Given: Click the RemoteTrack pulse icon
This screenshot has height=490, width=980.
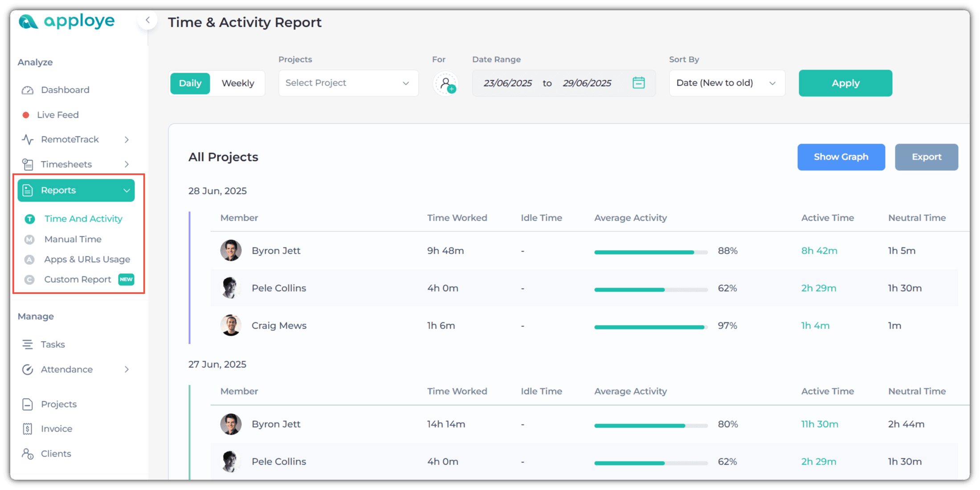Looking at the screenshot, I should click(x=28, y=140).
